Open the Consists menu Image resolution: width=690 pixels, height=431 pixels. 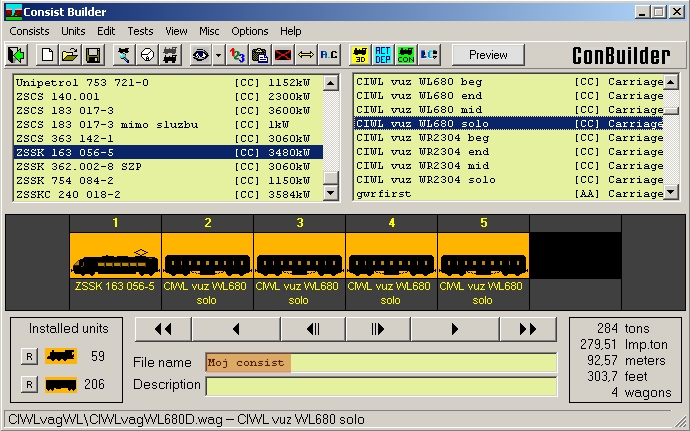pyautogui.click(x=29, y=31)
